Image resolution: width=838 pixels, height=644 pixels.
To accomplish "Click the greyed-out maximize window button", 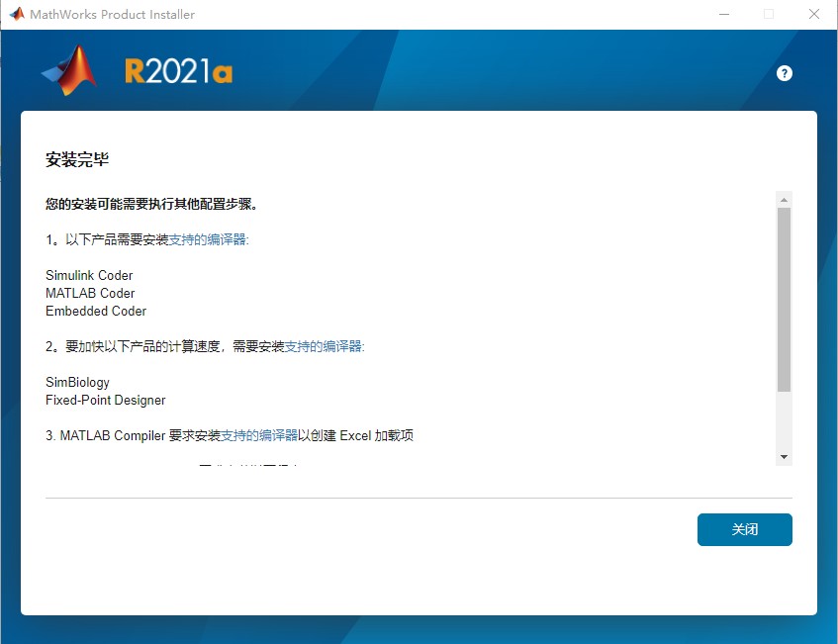I will (x=769, y=14).
